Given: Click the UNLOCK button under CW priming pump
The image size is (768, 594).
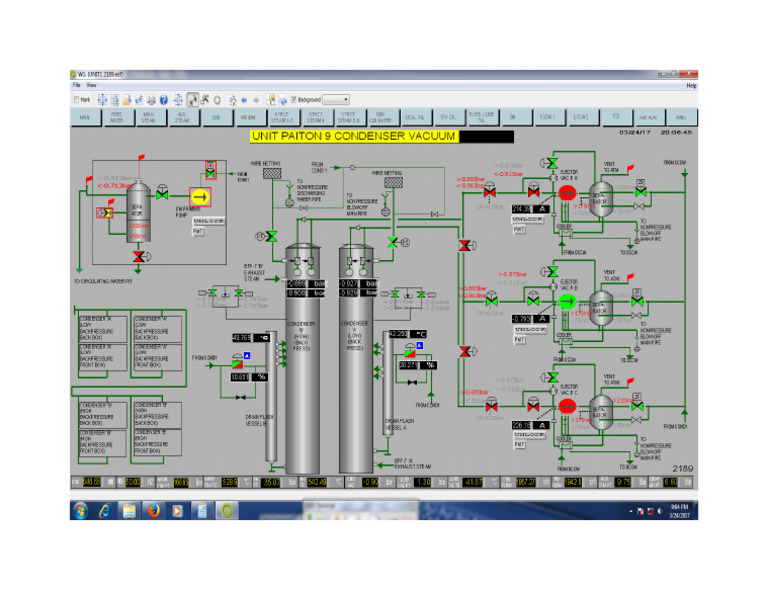Looking at the screenshot, I should (x=209, y=221).
